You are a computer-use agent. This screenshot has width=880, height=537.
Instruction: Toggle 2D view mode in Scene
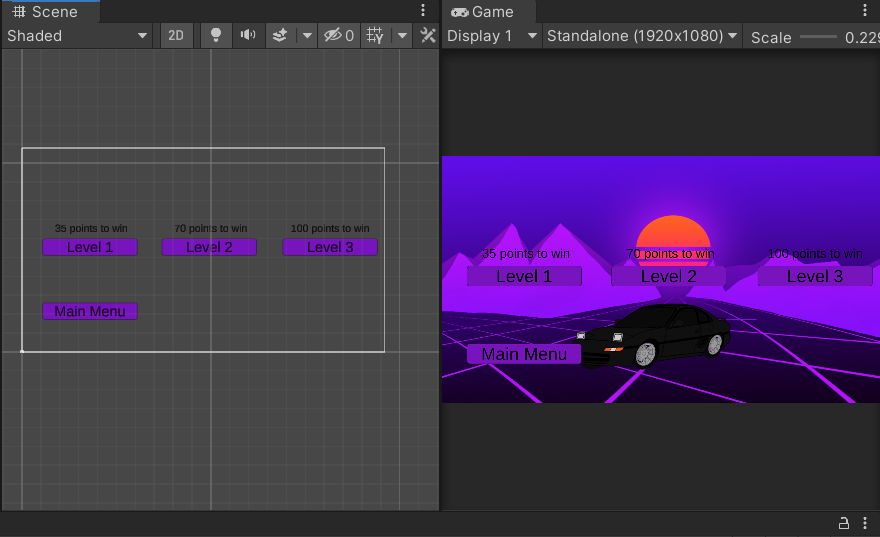[176, 36]
